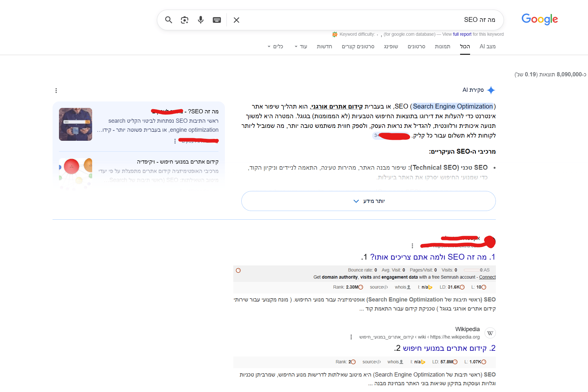Image resolution: width=588 pixels, height=392 pixels.
Task: Open the on-screen keyboard icon
Action: coord(217,20)
